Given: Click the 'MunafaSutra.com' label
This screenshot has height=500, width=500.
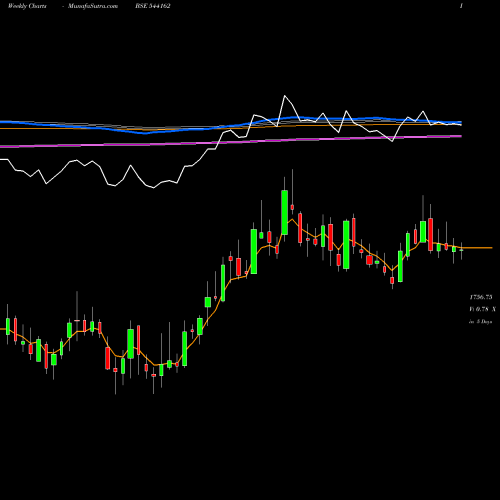Looking at the screenshot, I should click(x=93, y=6).
